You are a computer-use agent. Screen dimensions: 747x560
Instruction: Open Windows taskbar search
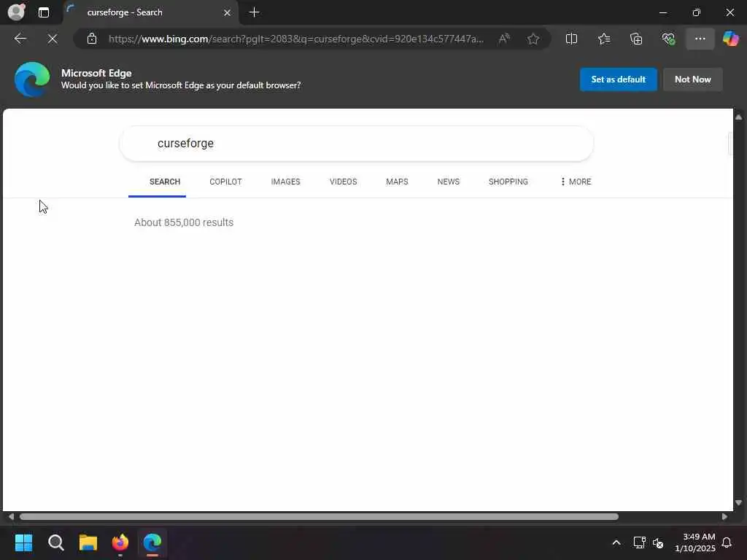click(x=55, y=542)
